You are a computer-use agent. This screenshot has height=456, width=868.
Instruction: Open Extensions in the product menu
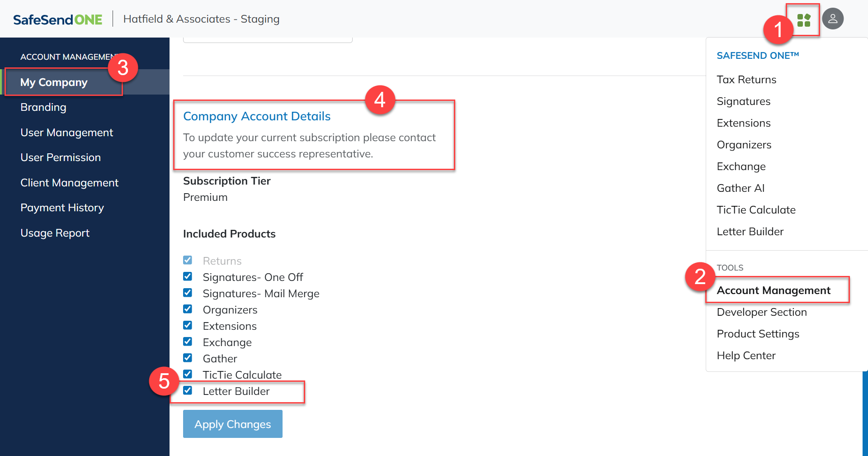tap(744, 123)
